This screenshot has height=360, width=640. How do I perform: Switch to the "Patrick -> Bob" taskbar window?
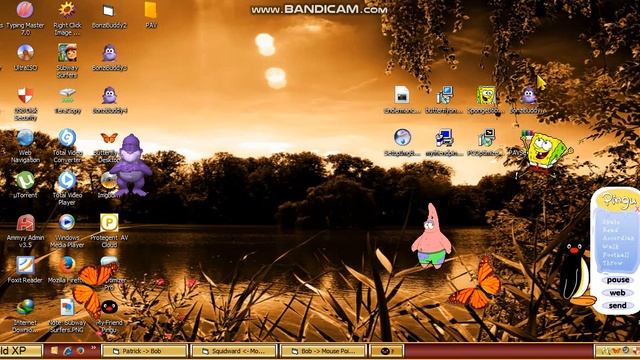144,351
